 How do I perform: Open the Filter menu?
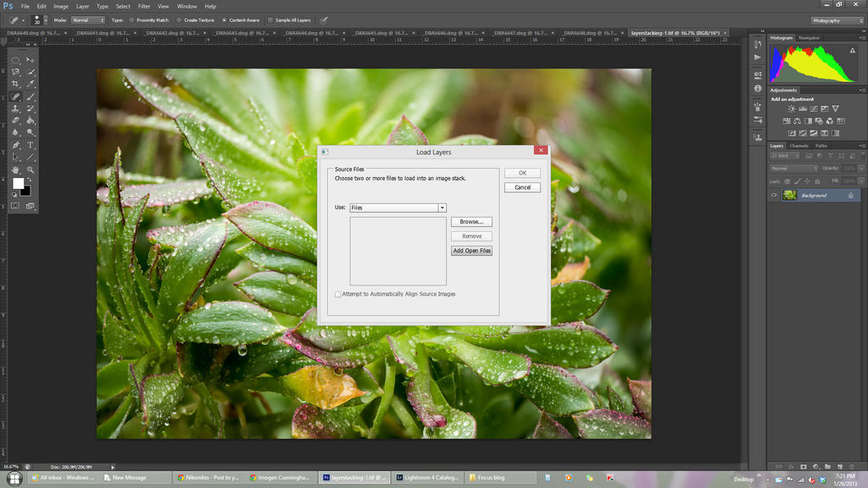144,6
